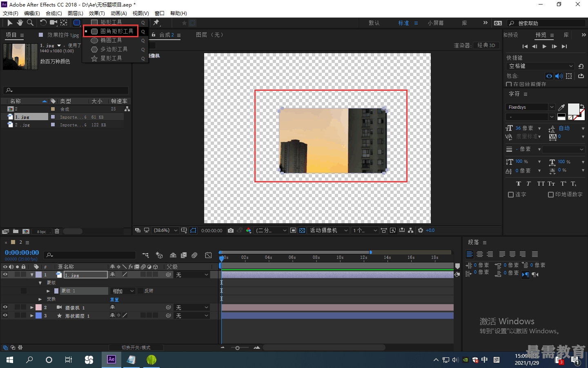Screen dimensions: 588x368
Task: Switch to 小屏幕 workspace
Action: 436,23
